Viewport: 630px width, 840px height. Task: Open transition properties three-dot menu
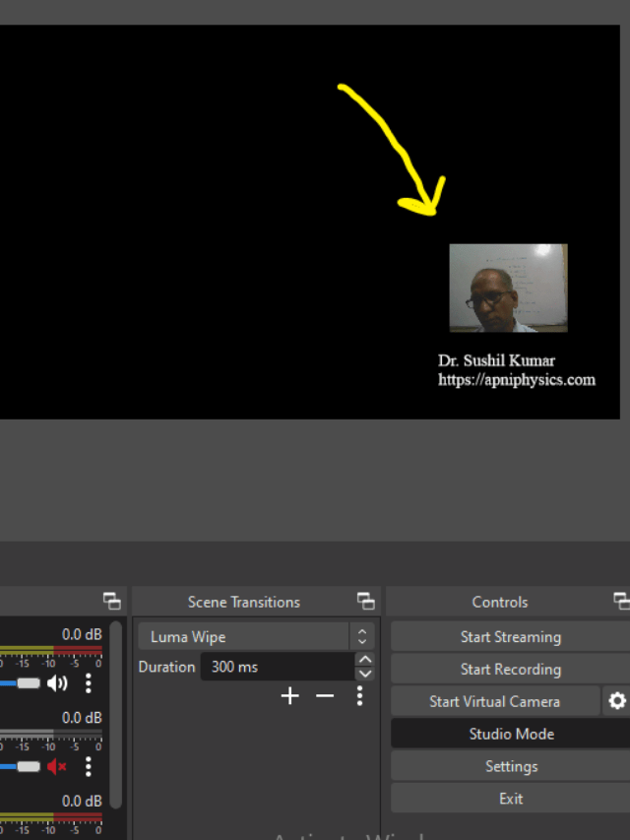(x=359, y=696)
